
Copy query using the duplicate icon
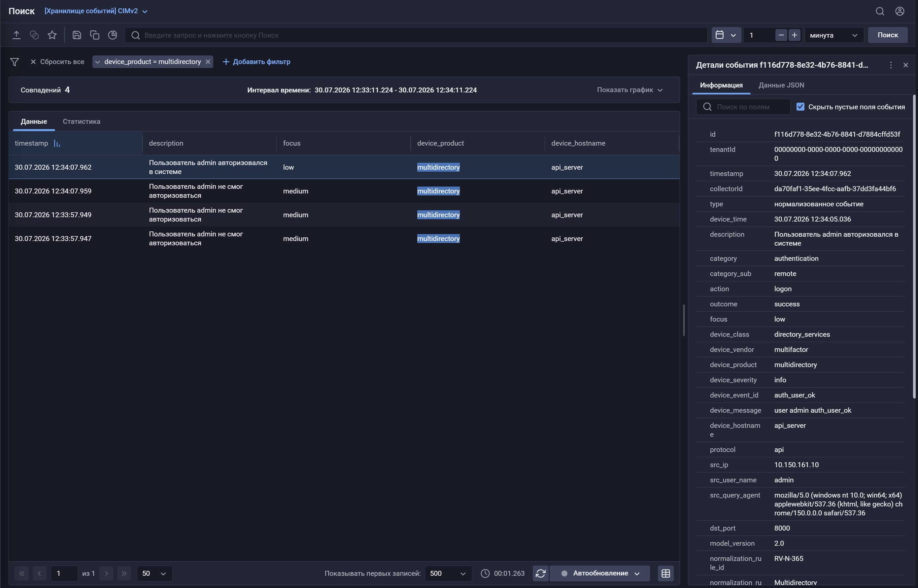pyautogui.click(x=95, y=35)
